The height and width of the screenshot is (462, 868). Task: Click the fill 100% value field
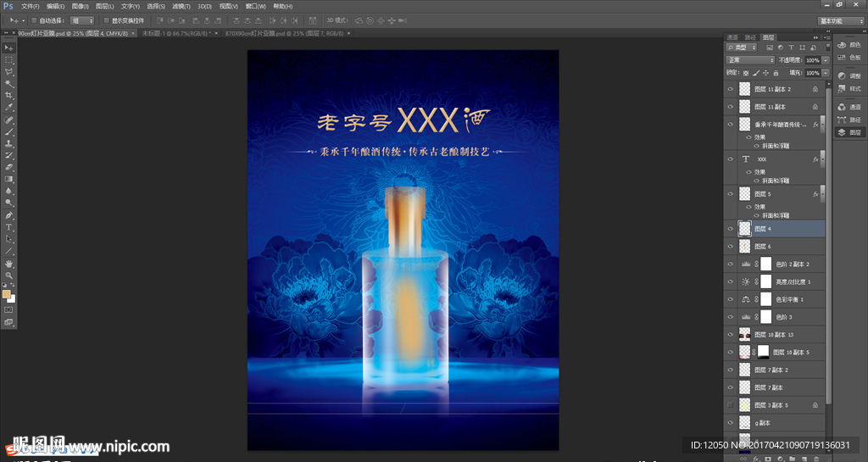[813, 73]
